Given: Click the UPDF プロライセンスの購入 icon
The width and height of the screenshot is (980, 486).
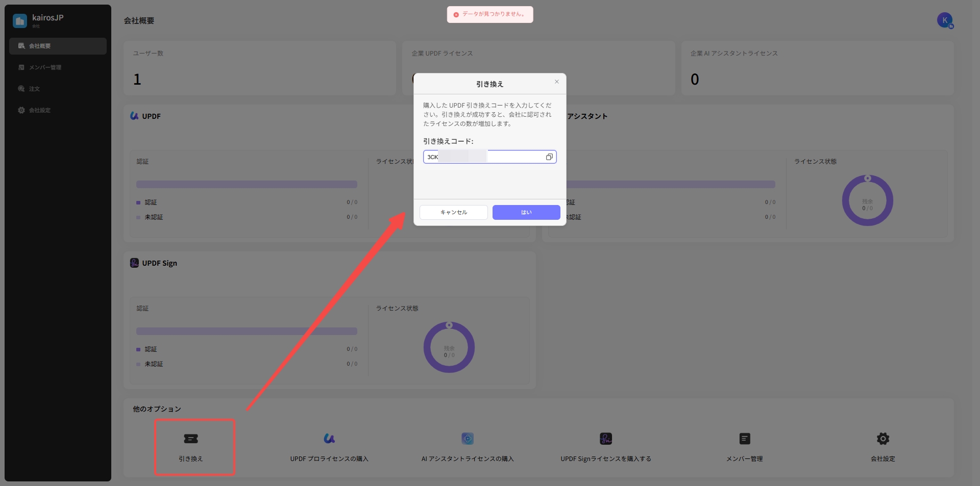Looking at the screenshot, I should (x=329, y=439).
